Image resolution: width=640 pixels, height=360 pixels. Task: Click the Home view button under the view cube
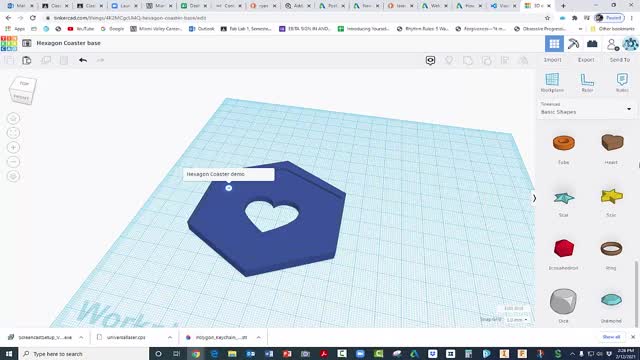click(13, 118)
